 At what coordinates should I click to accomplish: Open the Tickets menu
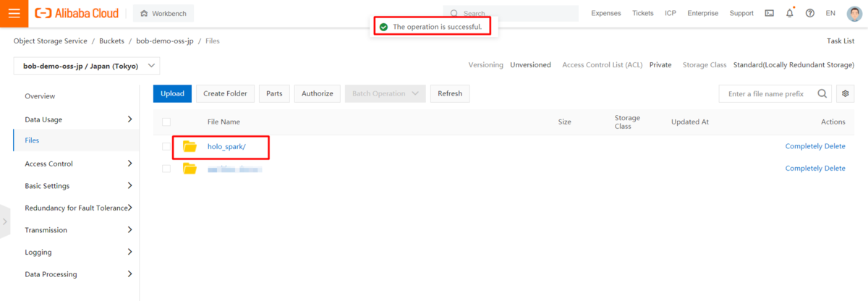click(x=642, y=13)
